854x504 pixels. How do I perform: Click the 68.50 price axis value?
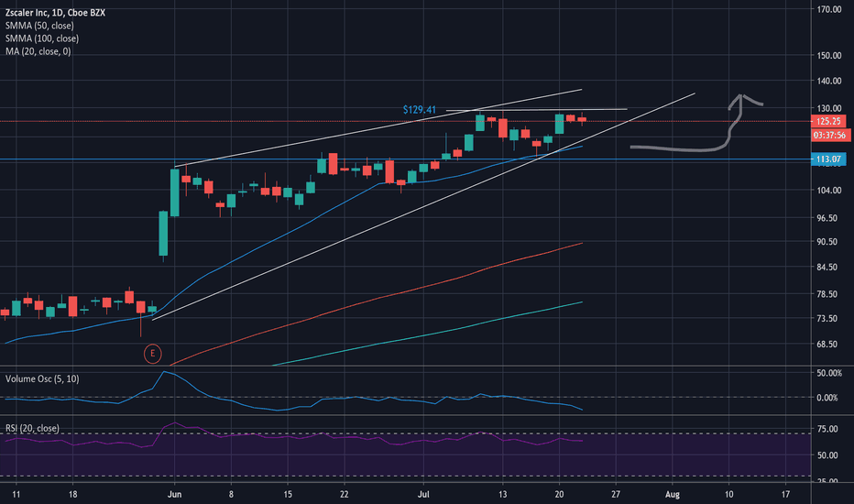point(827,345)
